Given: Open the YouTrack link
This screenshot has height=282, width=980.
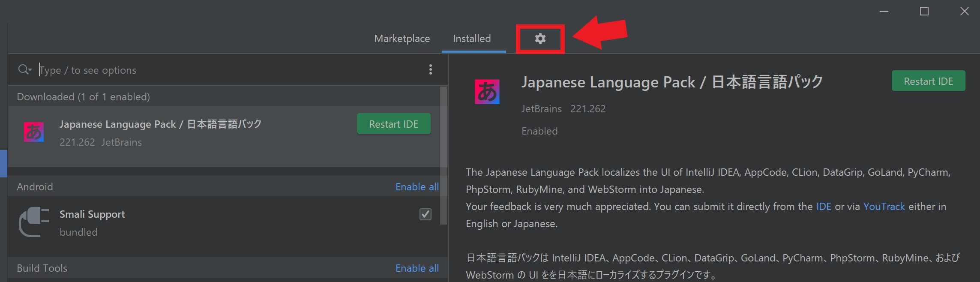Looking at the screenshot, I should pos(884,207).
